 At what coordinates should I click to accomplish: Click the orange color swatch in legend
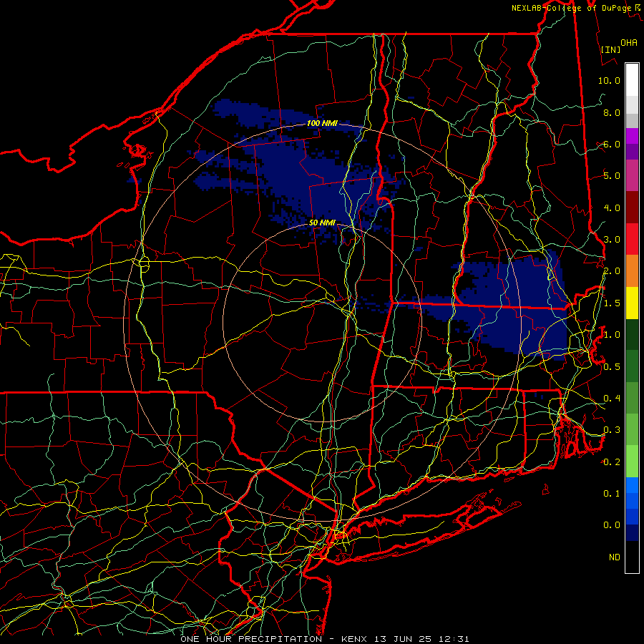click(632, 270)
